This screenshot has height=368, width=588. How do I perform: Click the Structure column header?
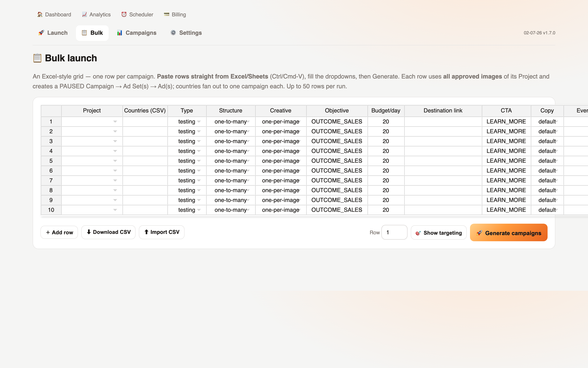pos(231,111)
